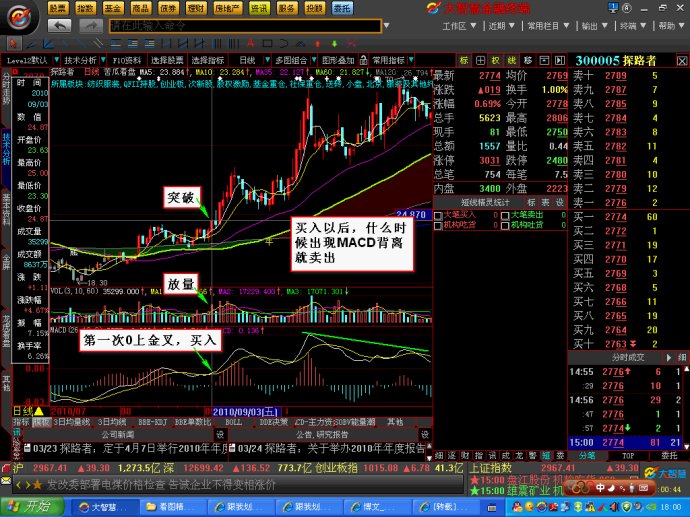Tick the 大笔买入 checkbox
690x517 pixels.
(x=438, y=215)
